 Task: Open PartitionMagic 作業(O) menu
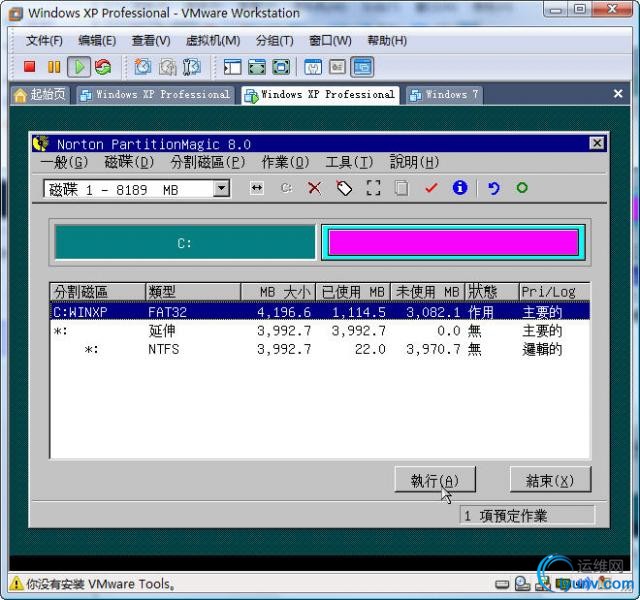click(285, 162)
